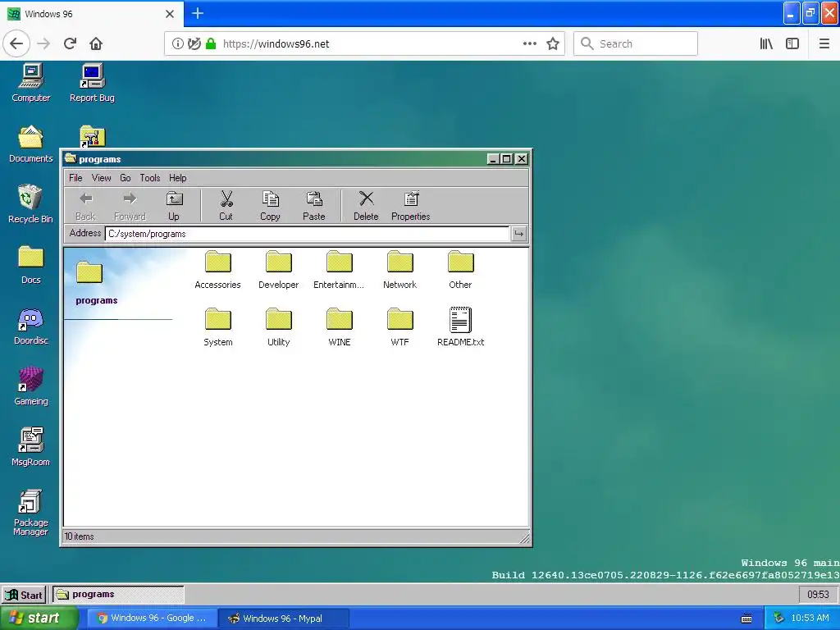Click the tray icon beside 10:53 AM

pos(778,618)
